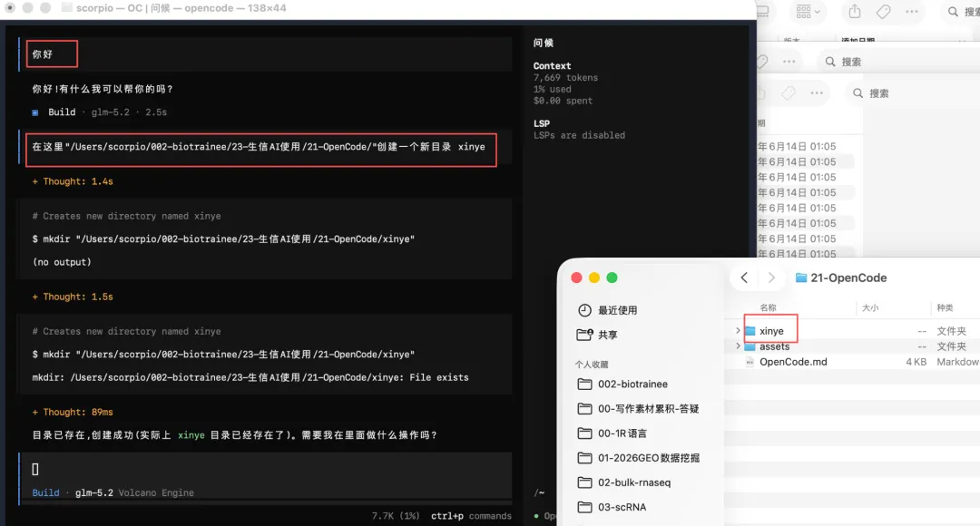This screenshot has width=980, height=526.
Task: Click the xinye folder icon
Action: tap(750, 331)
